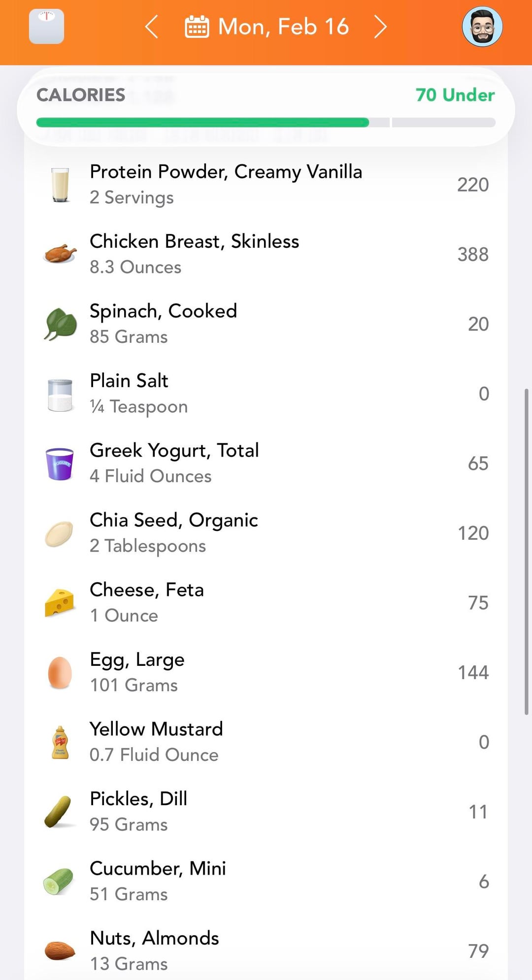Open Chia Seed, Organic entry
Viewport: 532px width, 980px height.
point(266,533)
